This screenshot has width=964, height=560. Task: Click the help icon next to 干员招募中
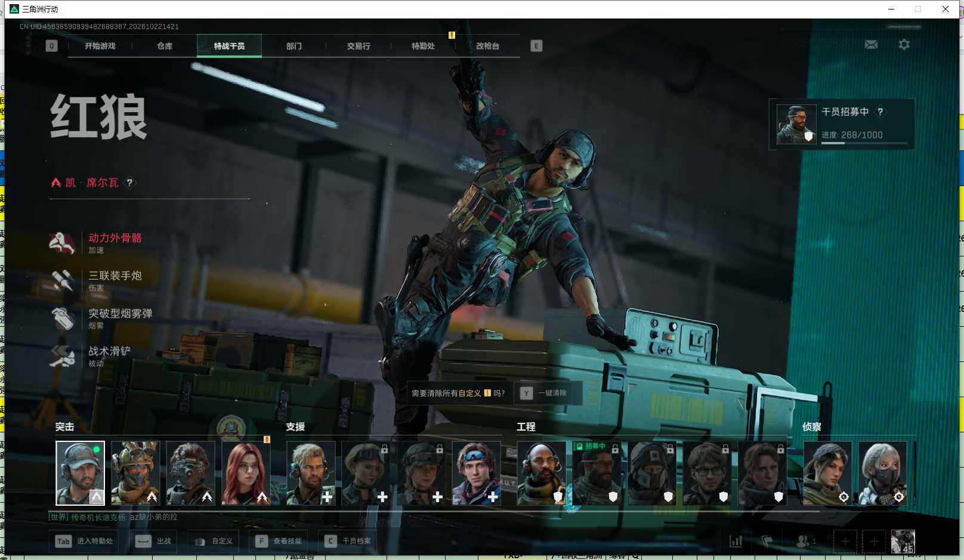point(880,112)
